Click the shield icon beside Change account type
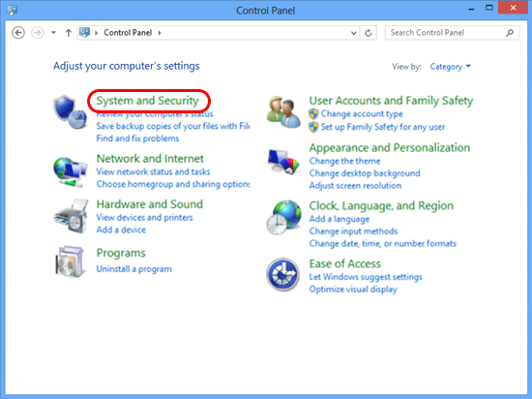532x399 pixels. tap(313, 113)
